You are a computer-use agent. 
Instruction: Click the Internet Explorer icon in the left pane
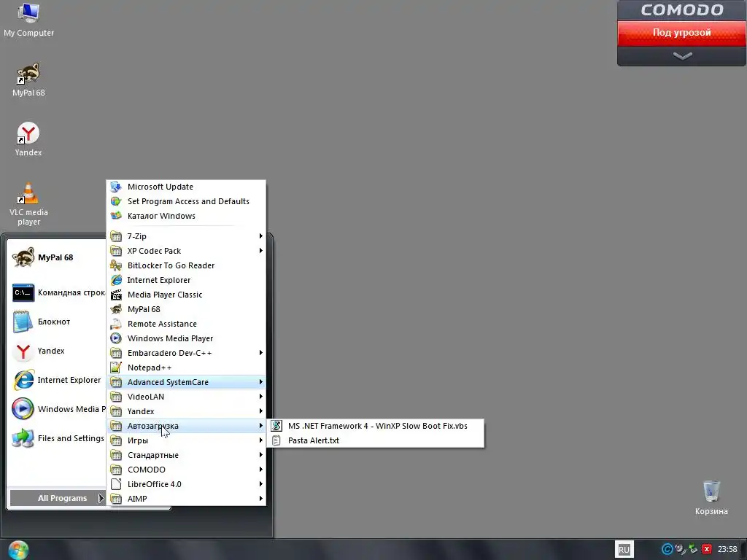click(23, 380)
